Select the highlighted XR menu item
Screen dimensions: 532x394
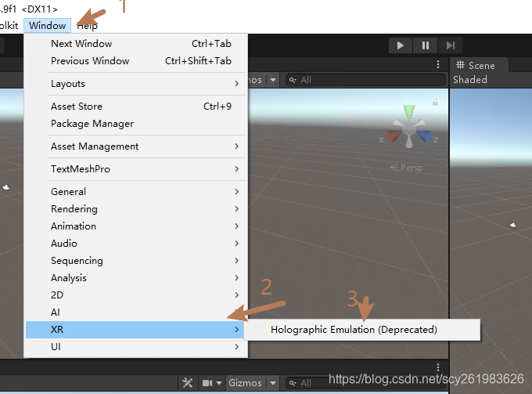135,330
